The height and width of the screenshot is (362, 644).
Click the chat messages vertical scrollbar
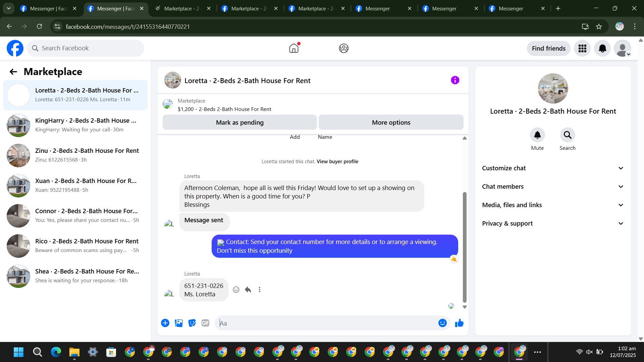tap(465, 247)
